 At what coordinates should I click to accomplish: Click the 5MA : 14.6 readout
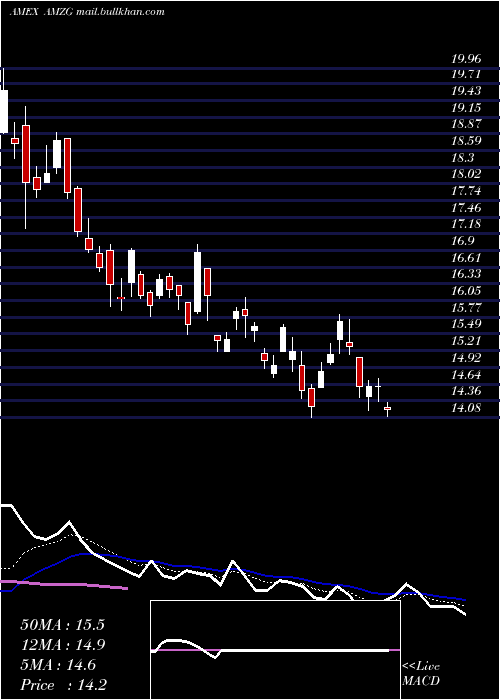point(58,665)
